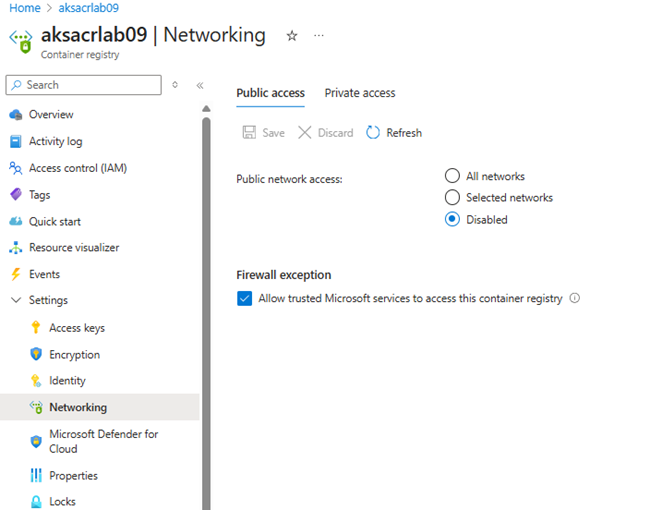Click the Properties bars icon
This screenshot has height=510, width=650.
click(x=36, y=475)
